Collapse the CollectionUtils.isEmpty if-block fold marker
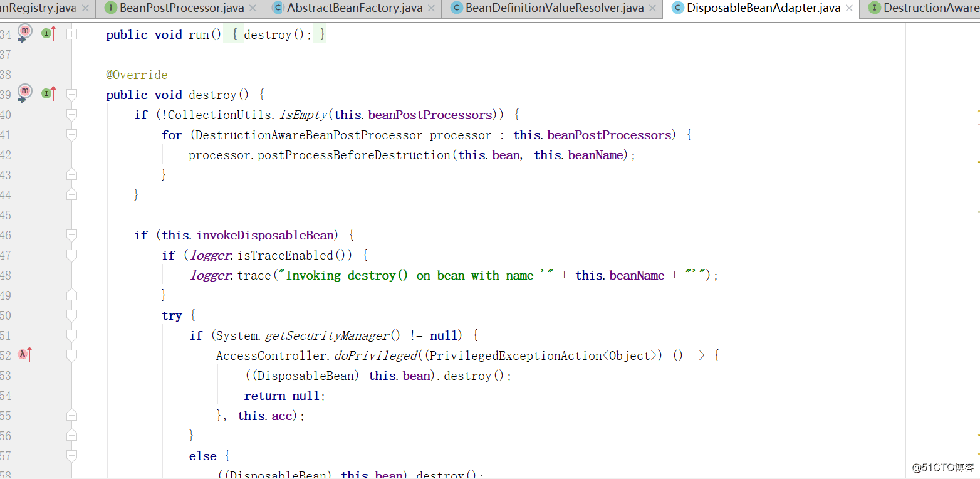Viewport: 980px width, 479px height. (72, 115)
